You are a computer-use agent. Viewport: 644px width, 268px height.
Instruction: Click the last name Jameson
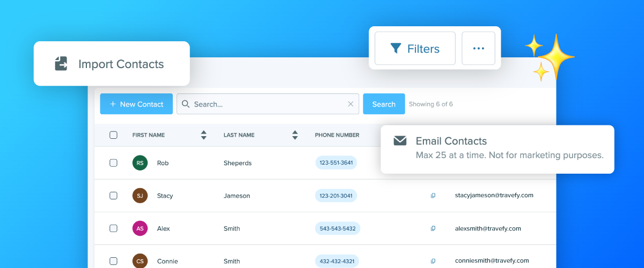coord(237,196)
